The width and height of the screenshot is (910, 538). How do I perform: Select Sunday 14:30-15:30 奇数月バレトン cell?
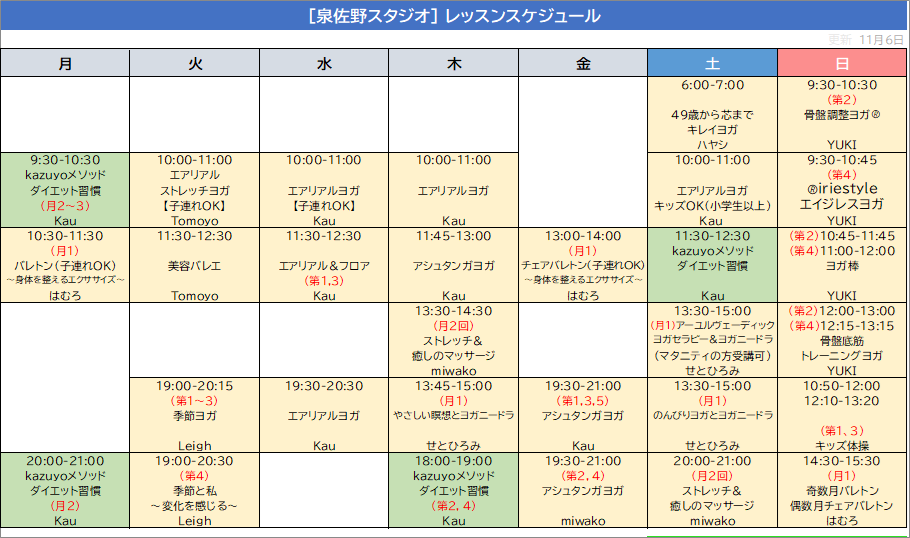[842, 490]
